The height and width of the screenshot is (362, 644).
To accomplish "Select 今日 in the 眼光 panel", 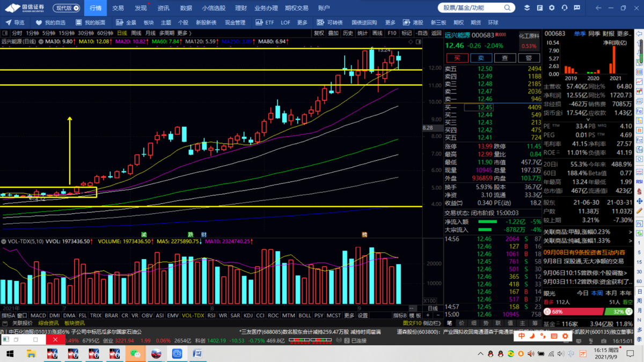I will (x=583, y=293).
